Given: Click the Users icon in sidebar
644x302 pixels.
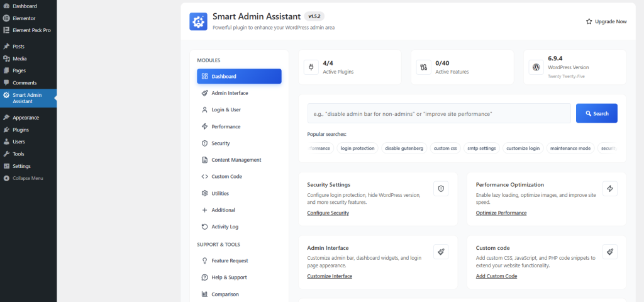Looking at the screenshot, I should [6, 142].
